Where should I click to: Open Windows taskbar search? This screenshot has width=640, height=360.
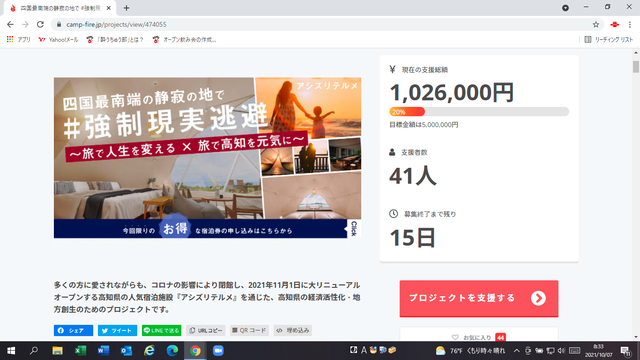tap(34, 351)
